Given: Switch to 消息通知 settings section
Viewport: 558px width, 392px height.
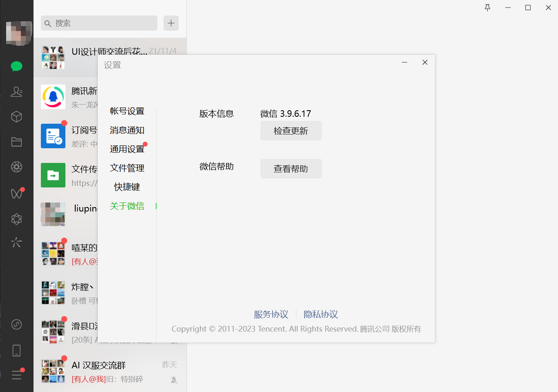Looking at the screenshot, I should pos(127,130).
